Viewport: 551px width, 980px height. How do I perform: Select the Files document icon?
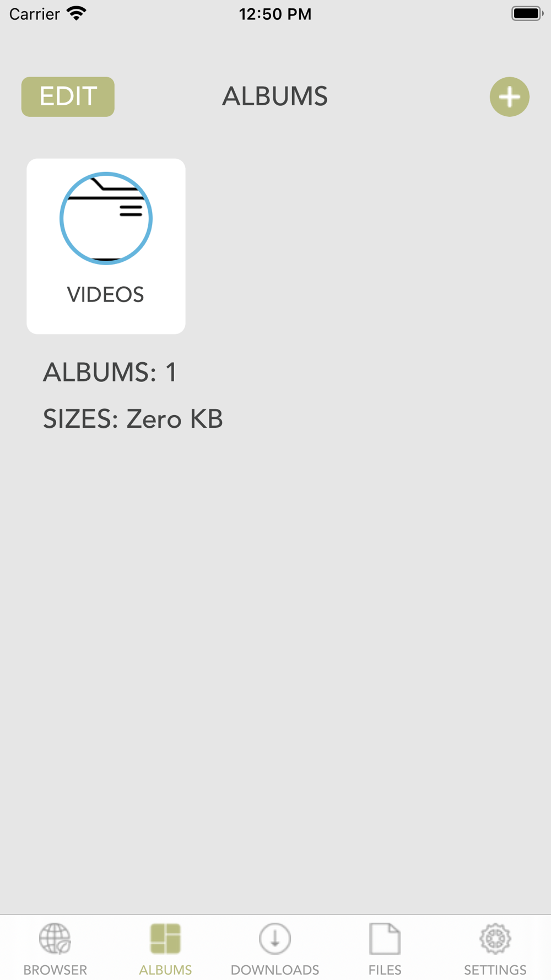385,938
